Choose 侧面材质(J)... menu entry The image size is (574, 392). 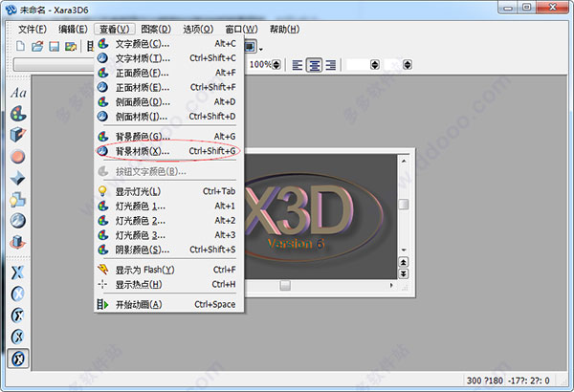(168, 117)
